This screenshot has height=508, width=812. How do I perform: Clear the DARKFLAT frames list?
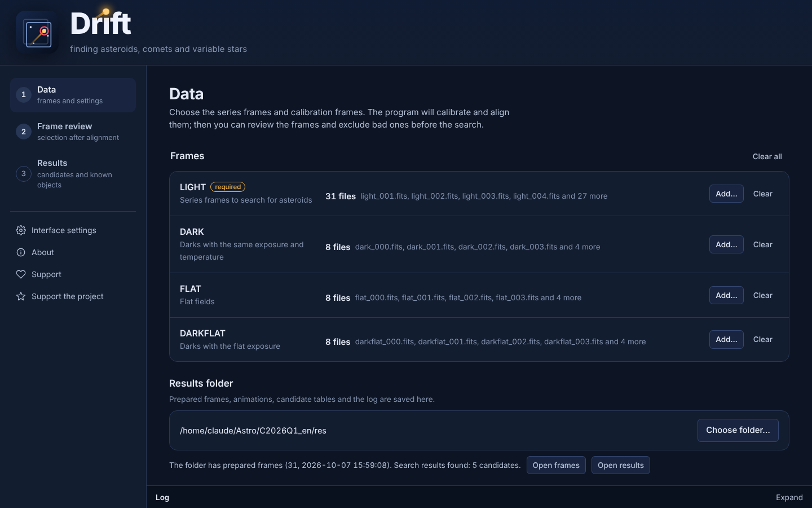pos(763,339)
